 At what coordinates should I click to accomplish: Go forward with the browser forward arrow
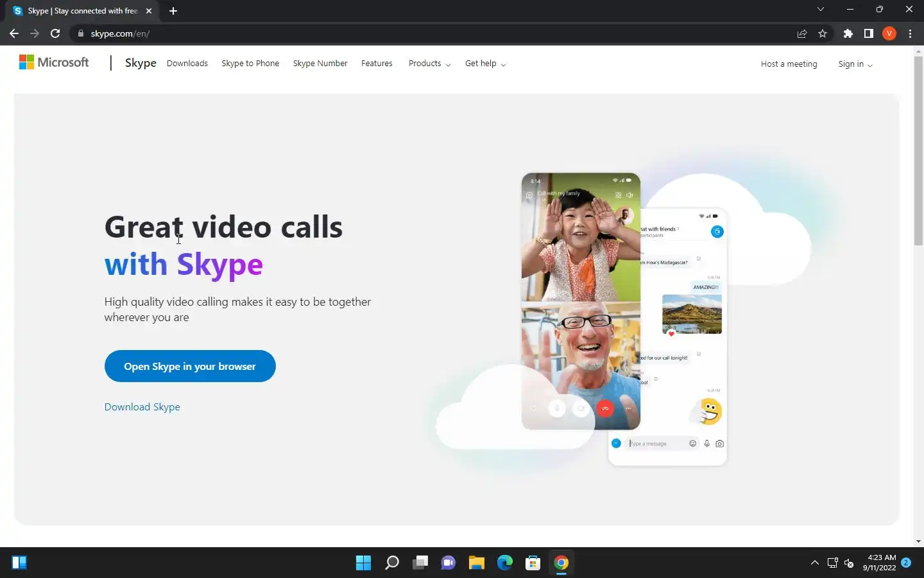[35, 33]
